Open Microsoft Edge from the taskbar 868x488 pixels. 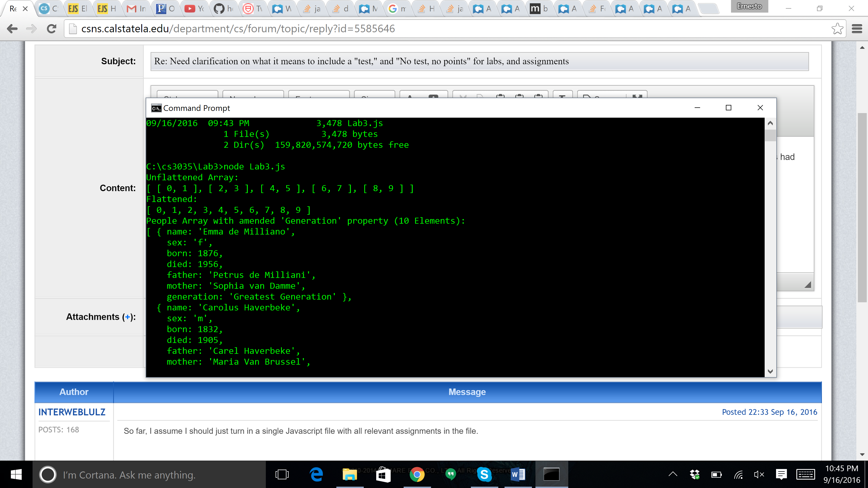316,474
